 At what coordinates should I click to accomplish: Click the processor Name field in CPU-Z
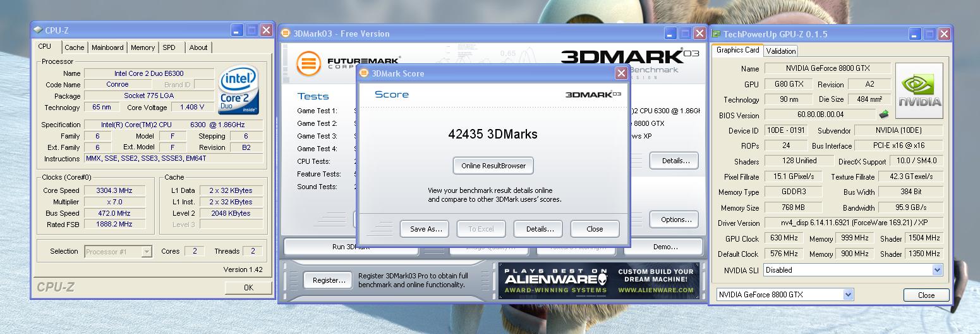pos(149,73)
